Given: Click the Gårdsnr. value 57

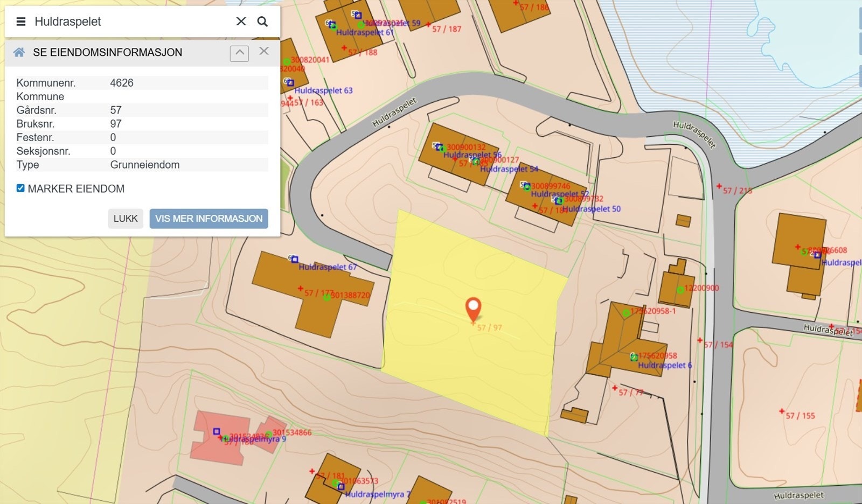Looking at the screenshot, I should click(116, 110).
